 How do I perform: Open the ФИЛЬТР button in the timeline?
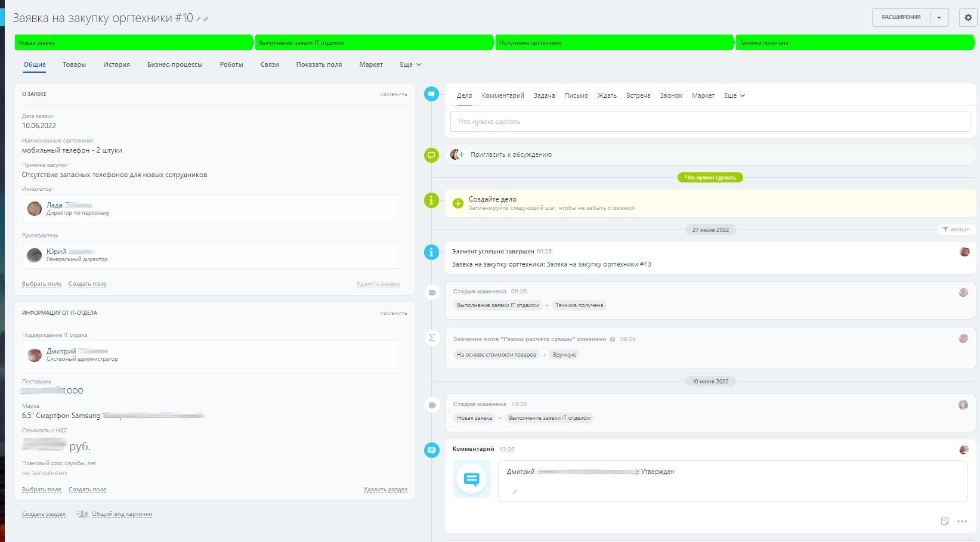click(x=956, y=230)
